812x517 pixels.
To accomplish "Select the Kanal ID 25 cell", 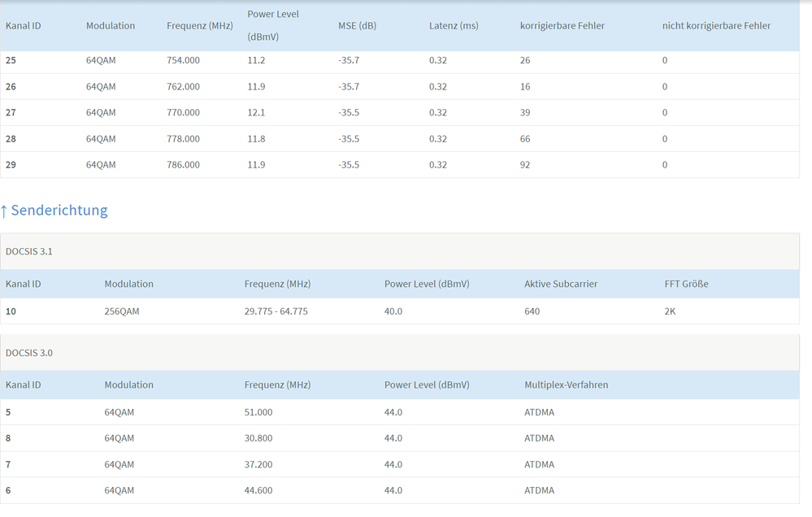I will click(x=11, y=61).
